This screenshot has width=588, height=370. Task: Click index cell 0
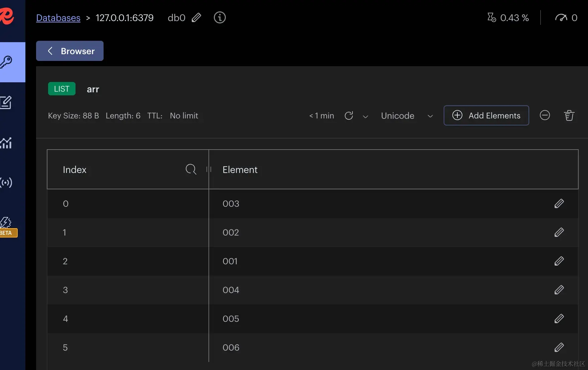click(x=128, y=203)
